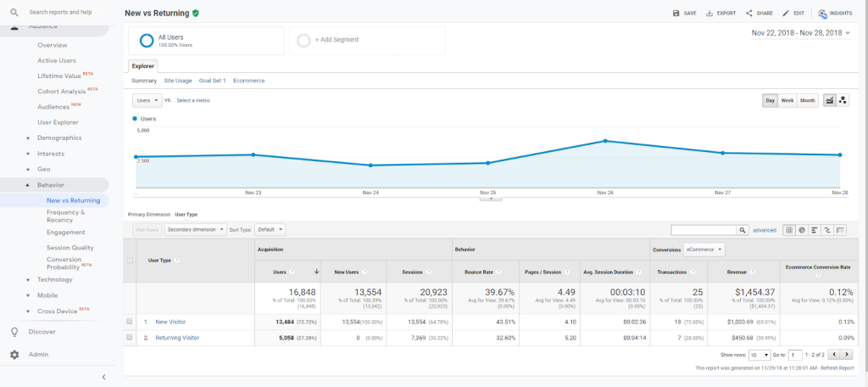
Task: Check the Returning Visitor row checkbox
Action: [x=130, y=337]
